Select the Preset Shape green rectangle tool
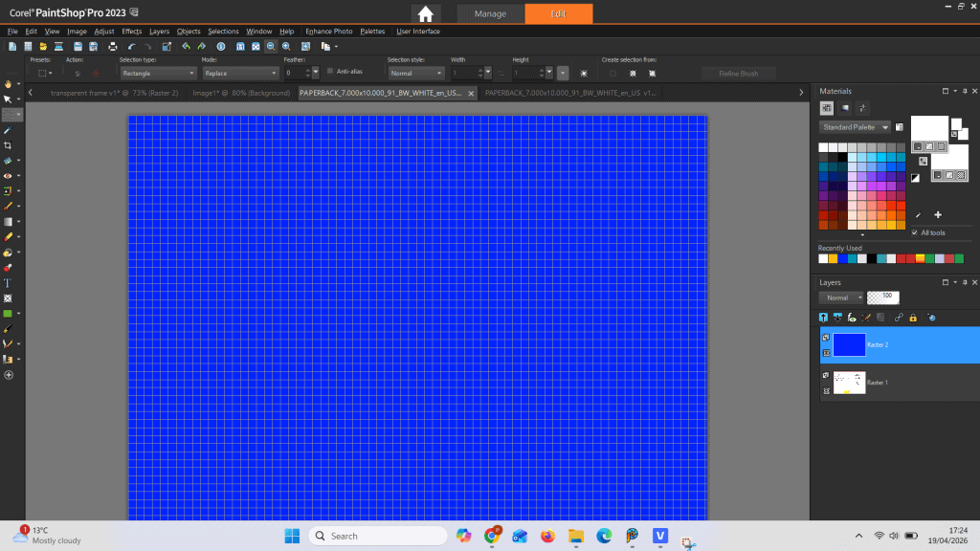The height and width of the screenshot is (551, 980). point(8,314)
